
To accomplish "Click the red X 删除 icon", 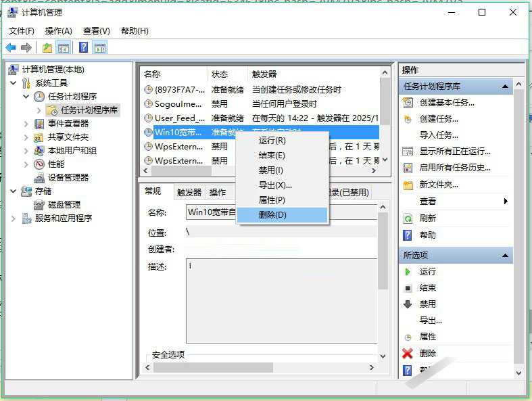I will 407,354.
